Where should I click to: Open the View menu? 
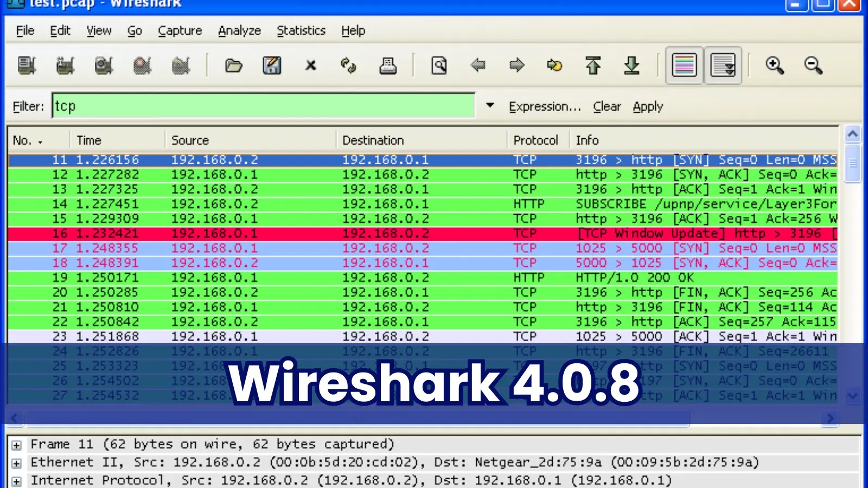(99, 31)
